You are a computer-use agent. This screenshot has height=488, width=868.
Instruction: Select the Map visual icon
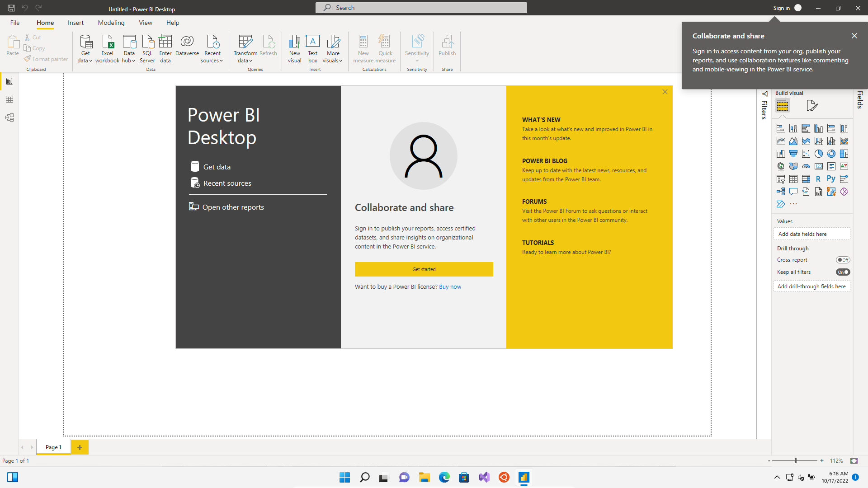tap(780, 166)
